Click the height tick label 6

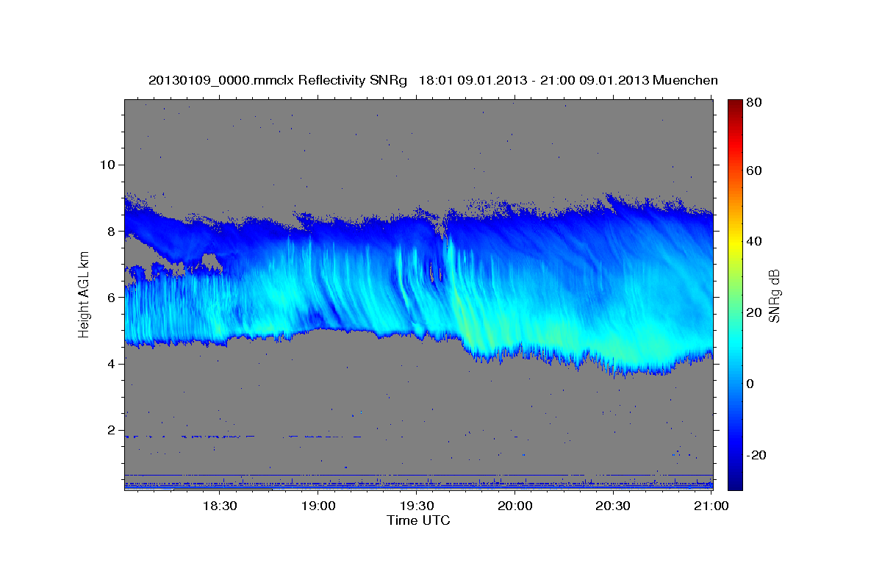(x=111, y=298)
